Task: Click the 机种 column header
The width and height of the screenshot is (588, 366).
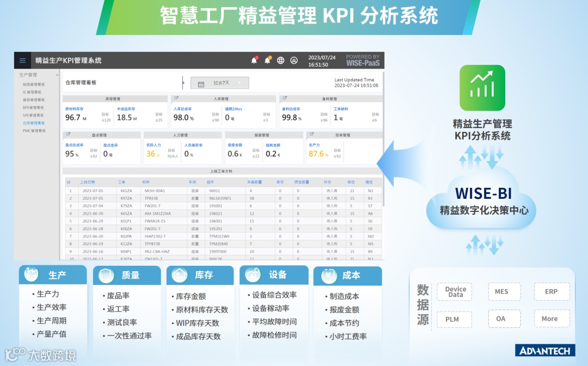Action: [146, 182]
